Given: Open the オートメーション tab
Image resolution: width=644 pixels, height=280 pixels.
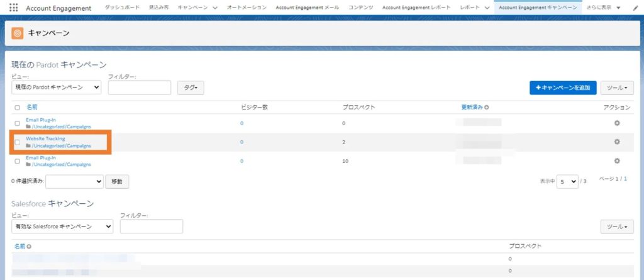Looking at the screenshot, I should tap(247, 8).
